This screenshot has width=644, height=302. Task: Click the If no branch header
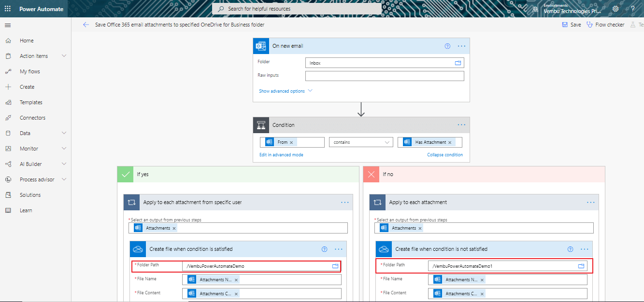tap(484, 174)
